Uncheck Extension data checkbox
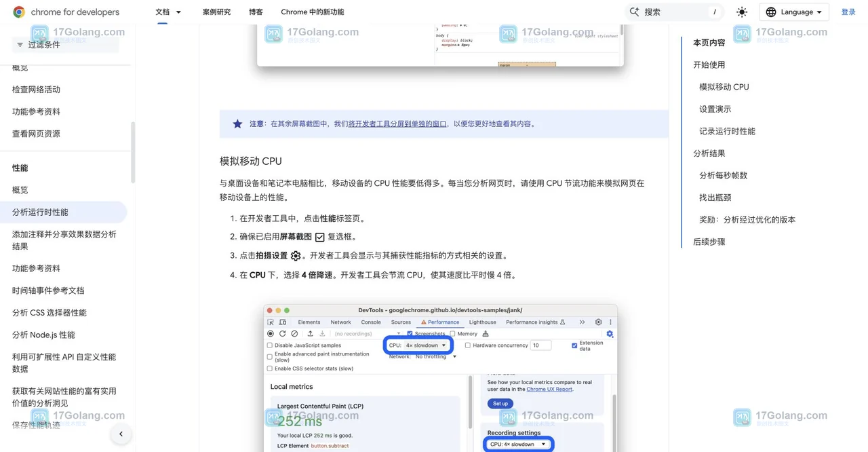 [574, 345]
